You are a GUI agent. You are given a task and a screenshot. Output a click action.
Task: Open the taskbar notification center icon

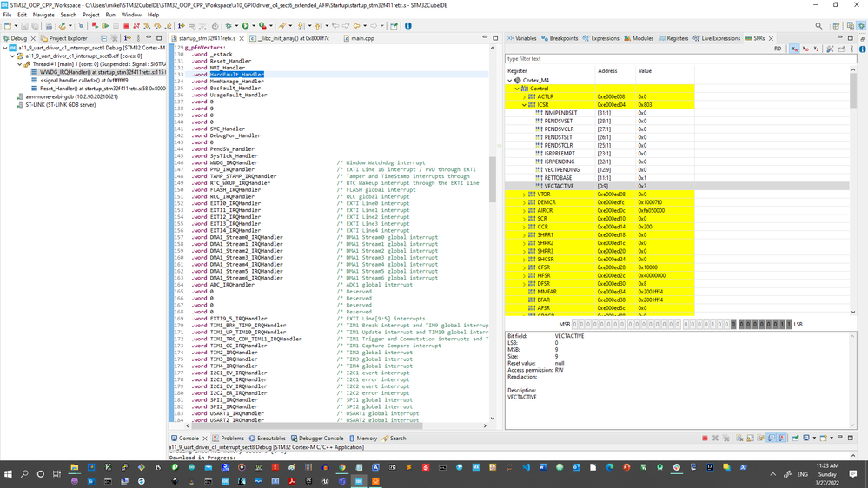[x=853, y=474]
